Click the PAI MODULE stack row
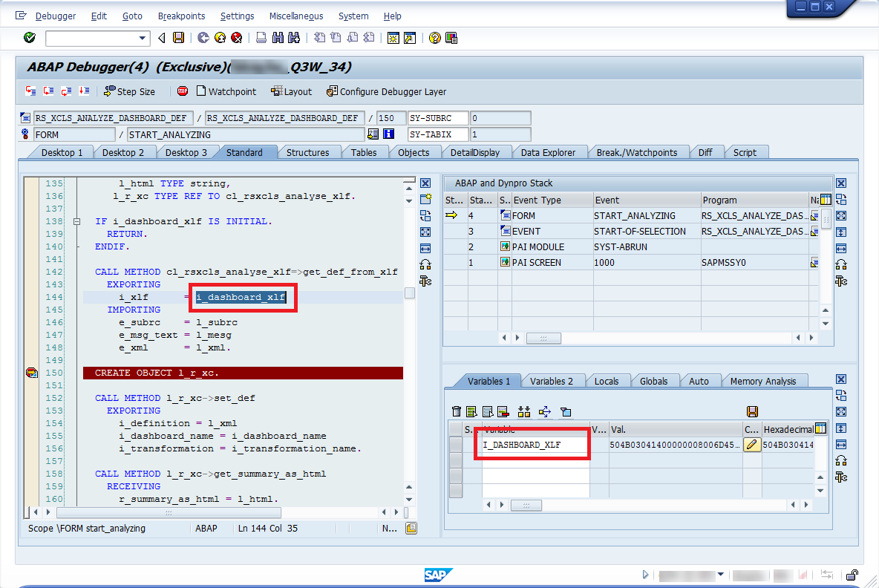Viewport: 879px width, 588px height. click(x=630, y=247)
